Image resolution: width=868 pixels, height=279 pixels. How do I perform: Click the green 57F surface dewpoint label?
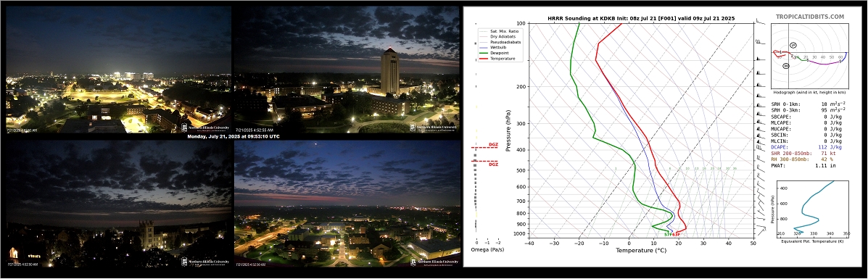point(668,235)
